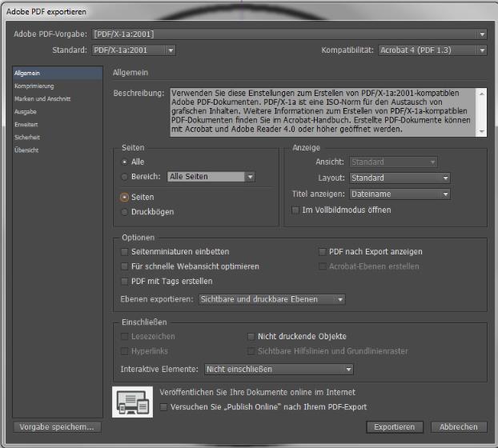Check Seitenminiaturen einbetten
Screen dimensions: 498x448
[x=125, y=252]
